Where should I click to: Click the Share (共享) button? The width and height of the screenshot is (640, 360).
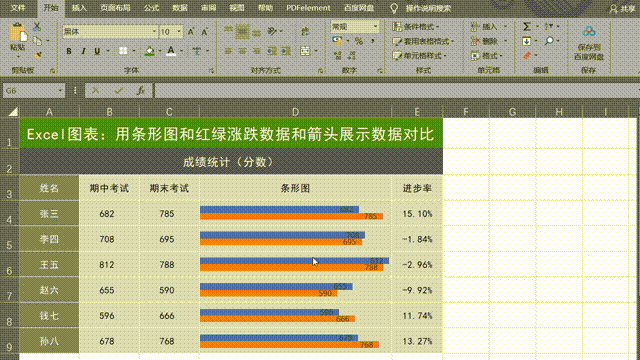pos(622,9)
